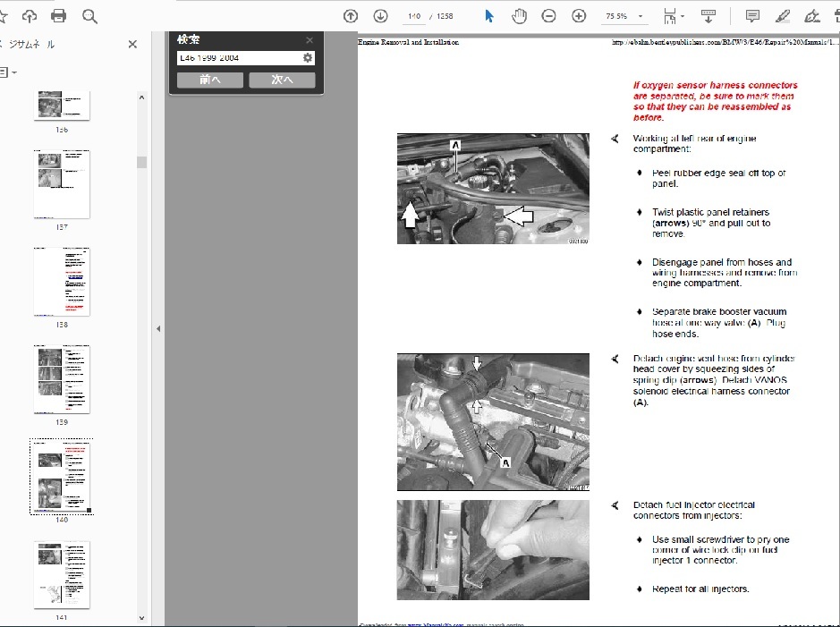Open page 137 thumbnail

(x=62, y=184)
